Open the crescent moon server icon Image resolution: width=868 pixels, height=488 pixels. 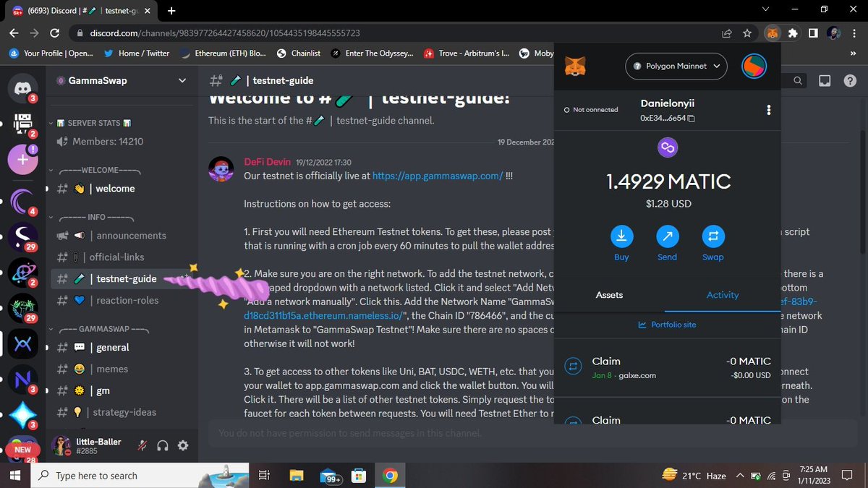[22, 202]
